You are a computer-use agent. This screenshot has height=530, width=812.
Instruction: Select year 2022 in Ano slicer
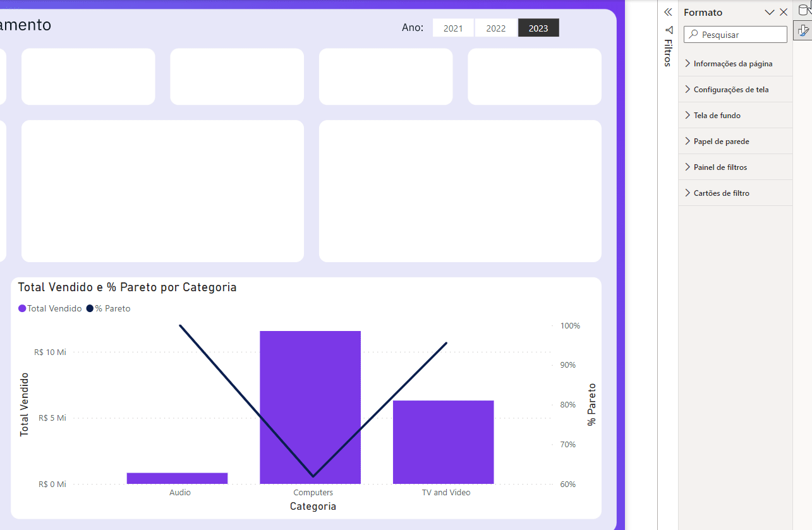tap(496, 28)
